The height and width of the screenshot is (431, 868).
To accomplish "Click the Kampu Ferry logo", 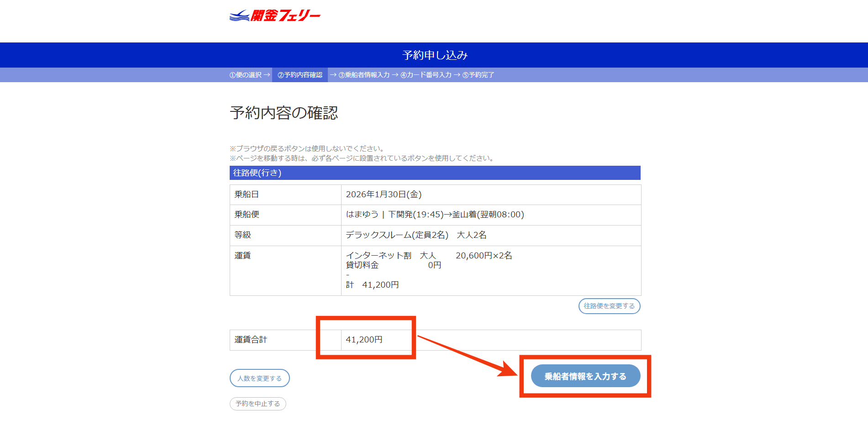I will point(275,16).
